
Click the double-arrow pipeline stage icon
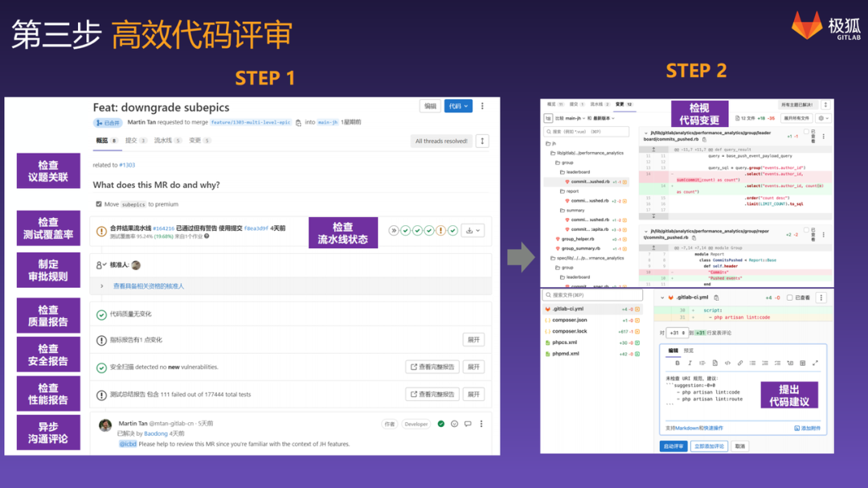coord(394,231)
